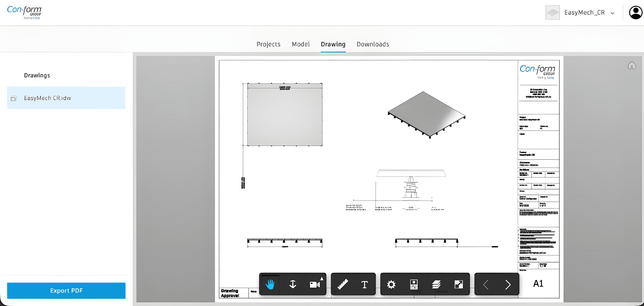644x306 pixels.
Task: Click the isometric view in drawing
Action: click(426, 115)
